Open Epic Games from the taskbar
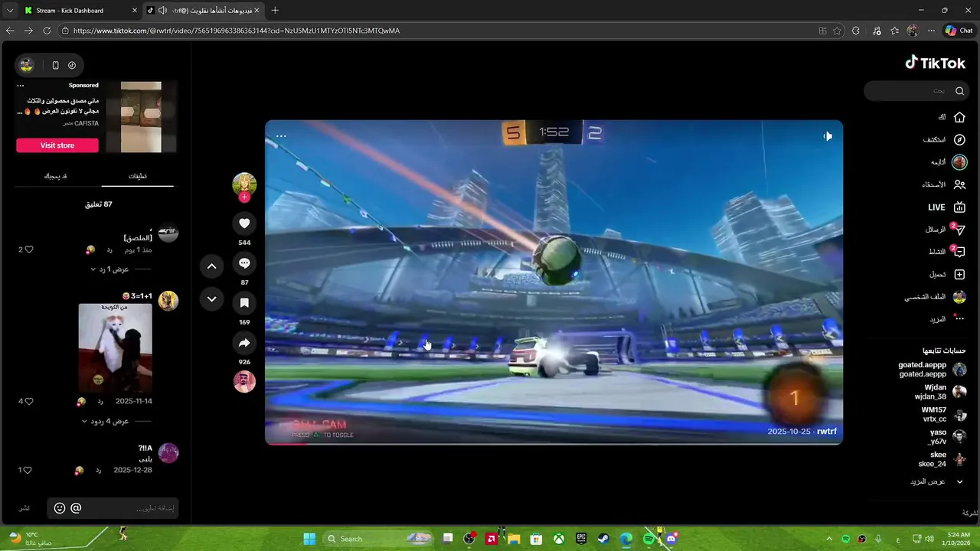 click(581, 539)
